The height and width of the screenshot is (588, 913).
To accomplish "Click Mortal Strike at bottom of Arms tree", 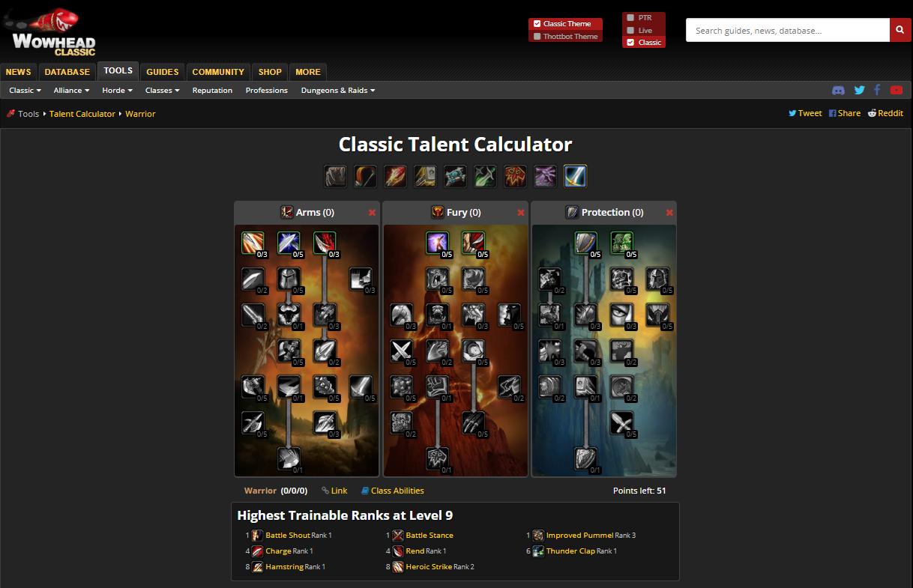I will 289,458.
